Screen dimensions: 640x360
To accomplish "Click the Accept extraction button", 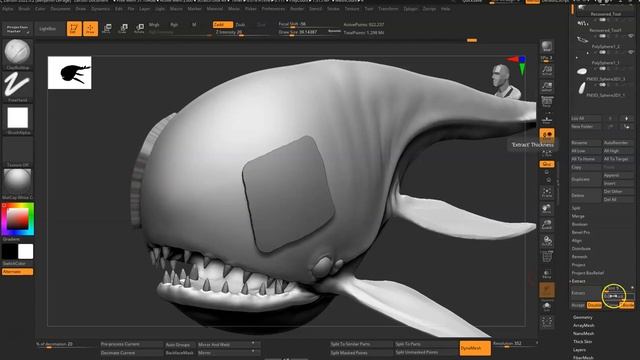I will 578,305.
